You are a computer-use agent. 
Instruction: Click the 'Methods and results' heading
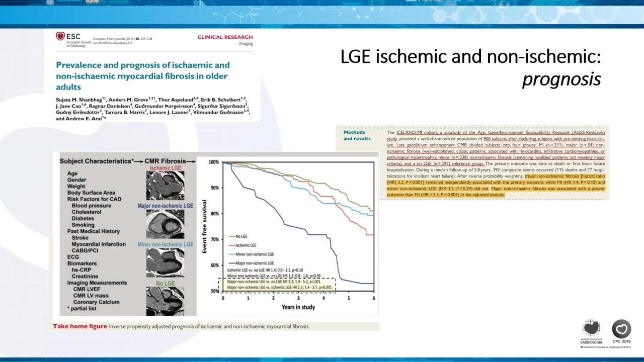point(357,136)
